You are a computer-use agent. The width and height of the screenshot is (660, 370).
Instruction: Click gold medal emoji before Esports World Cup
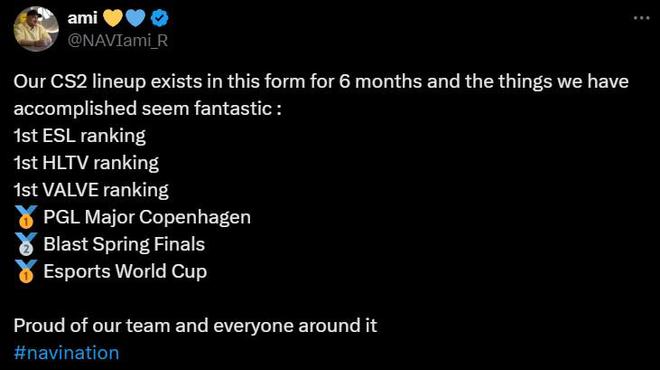(26, 272)
